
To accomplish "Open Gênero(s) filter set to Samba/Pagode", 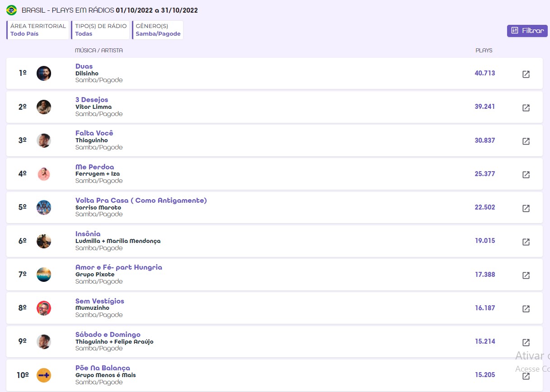I will point(158,30).
